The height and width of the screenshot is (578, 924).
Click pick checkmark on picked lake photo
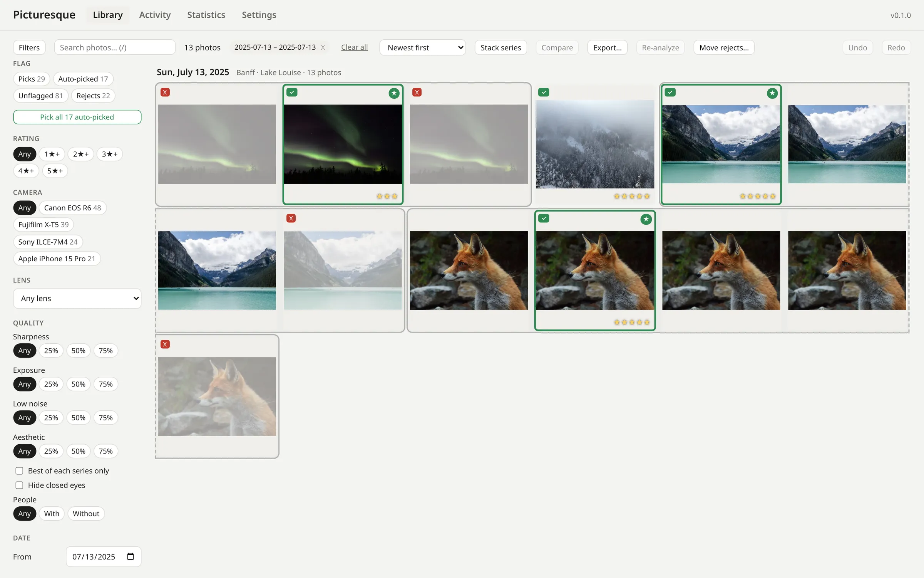click(670, 92)
